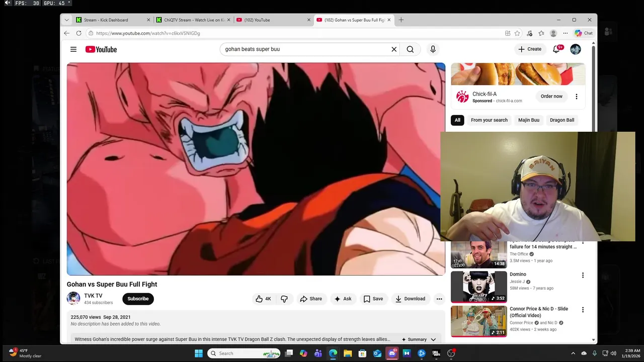The image size is (644, 362).
Task: Select the All filter chip
Action: pyautogui.click(x=457, y=120)
